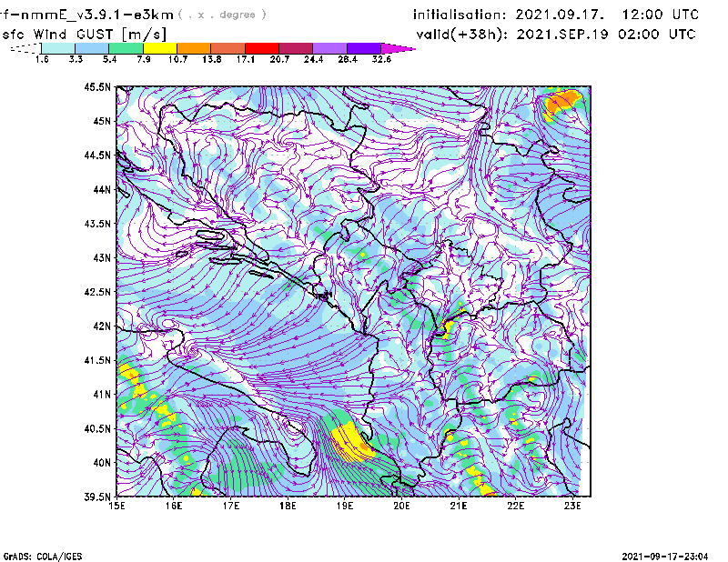The width and height of the screenshot is (728, 562).
Task: Click legend value '17.1'
Action: coord(246,59)
